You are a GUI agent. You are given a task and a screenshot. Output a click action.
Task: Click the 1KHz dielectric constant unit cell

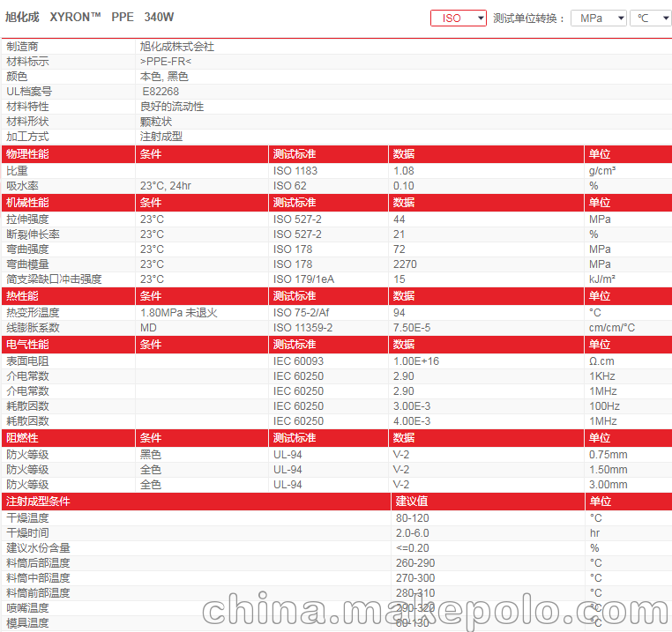pos(601,375)
